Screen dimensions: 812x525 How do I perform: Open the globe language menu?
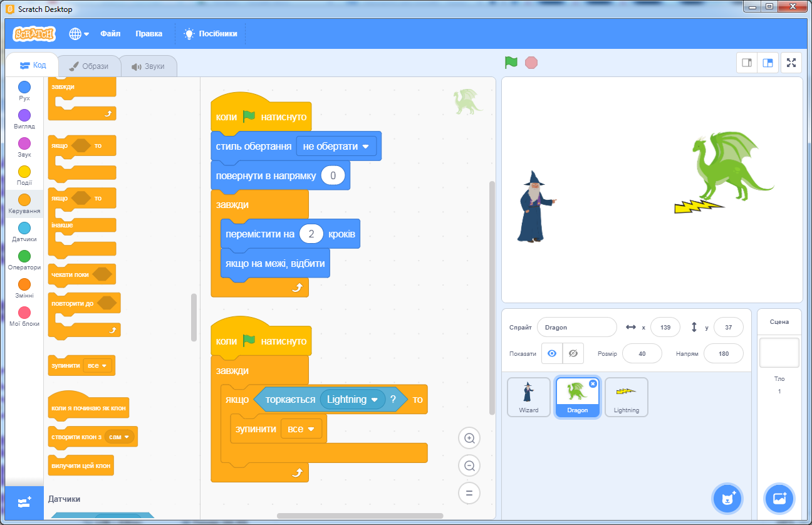tap(79, 34)
